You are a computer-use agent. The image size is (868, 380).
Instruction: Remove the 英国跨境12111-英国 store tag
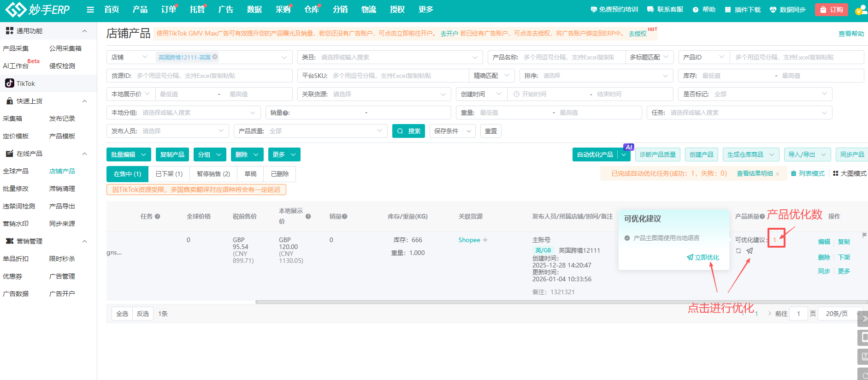(215, 57)
